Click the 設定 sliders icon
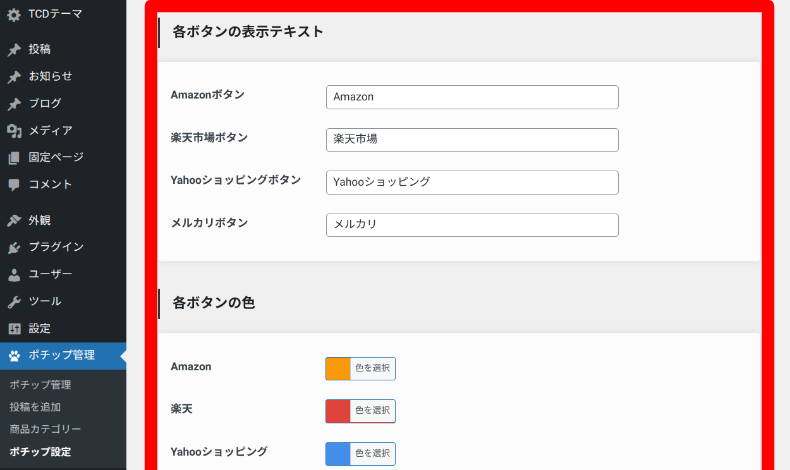The width and height of the screenshot is (790, 470). (x=14, y=329)
